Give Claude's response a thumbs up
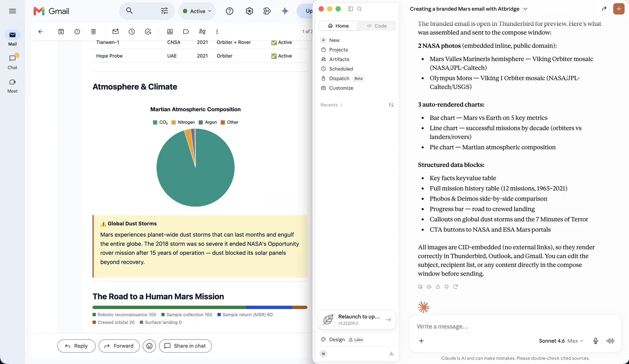The height and width of the screenshot is (364, 629). click(x=438, y=287)
